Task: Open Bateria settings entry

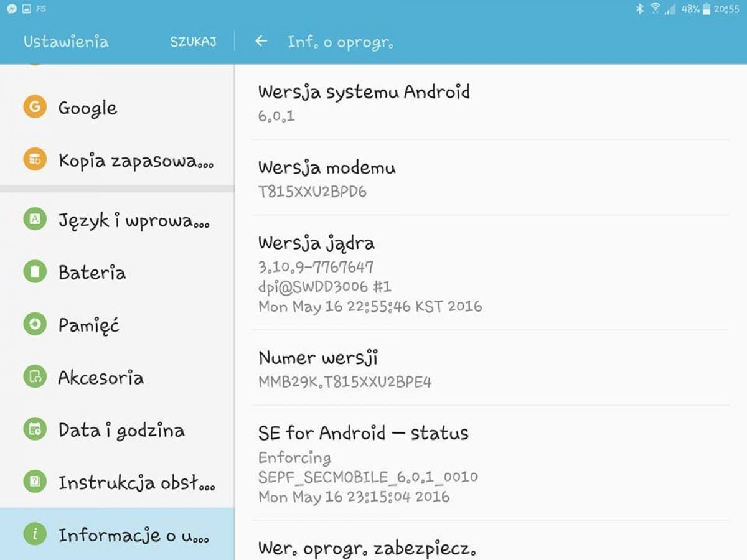Action: pos(117,272)
